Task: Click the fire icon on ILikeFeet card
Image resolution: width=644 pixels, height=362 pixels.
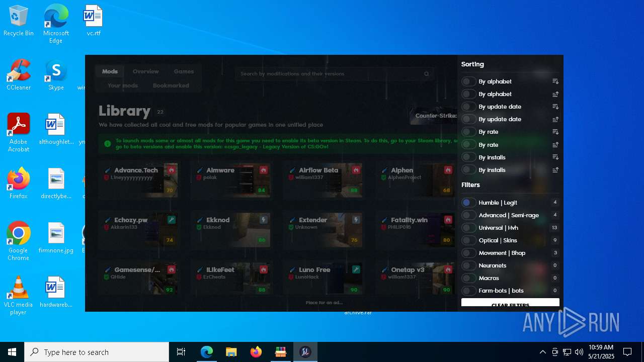Action: (263, 270)
